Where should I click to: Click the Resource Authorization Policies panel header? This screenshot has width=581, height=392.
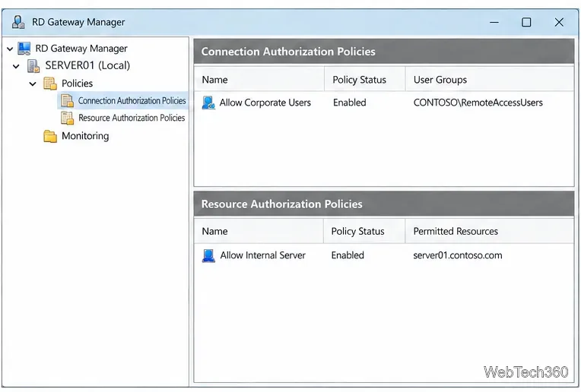coord(384,204)
